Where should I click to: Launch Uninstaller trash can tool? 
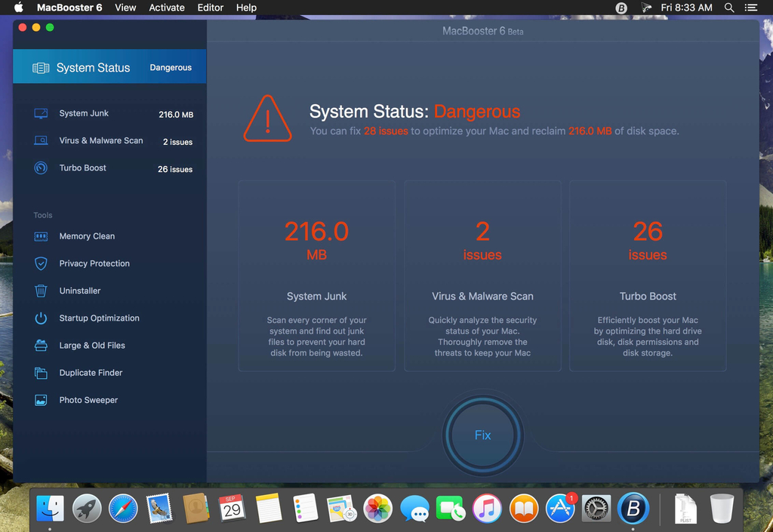tap(79, 291)
